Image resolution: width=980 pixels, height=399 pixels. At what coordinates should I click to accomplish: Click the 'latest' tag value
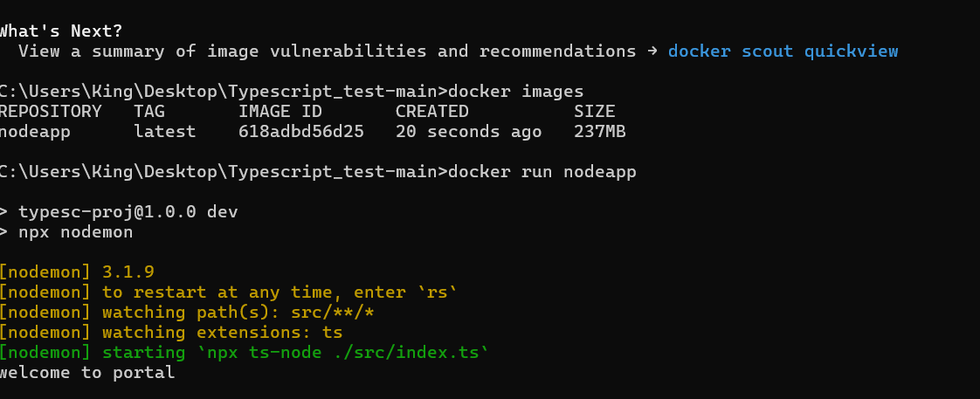click(x=165, y=132)
